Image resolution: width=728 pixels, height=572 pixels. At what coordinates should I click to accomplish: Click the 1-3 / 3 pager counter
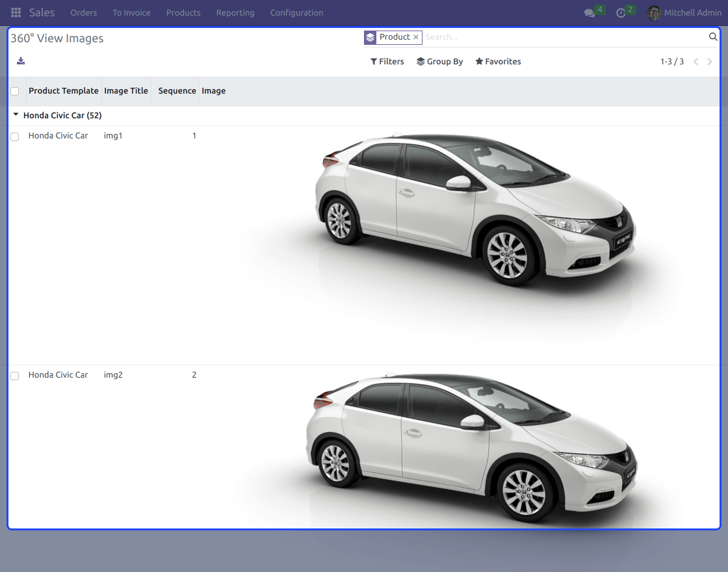[x=672, y=62]
